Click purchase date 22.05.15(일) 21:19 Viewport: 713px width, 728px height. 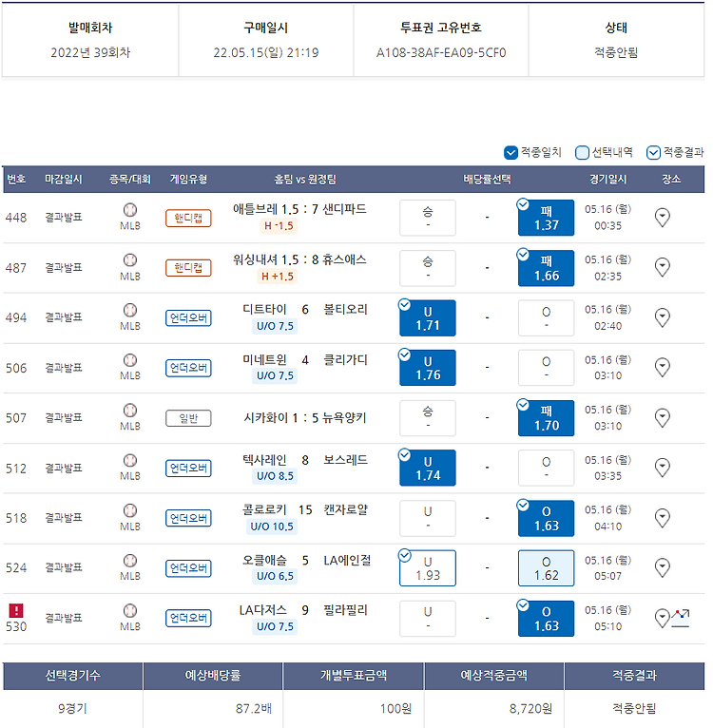coord(266,52)
